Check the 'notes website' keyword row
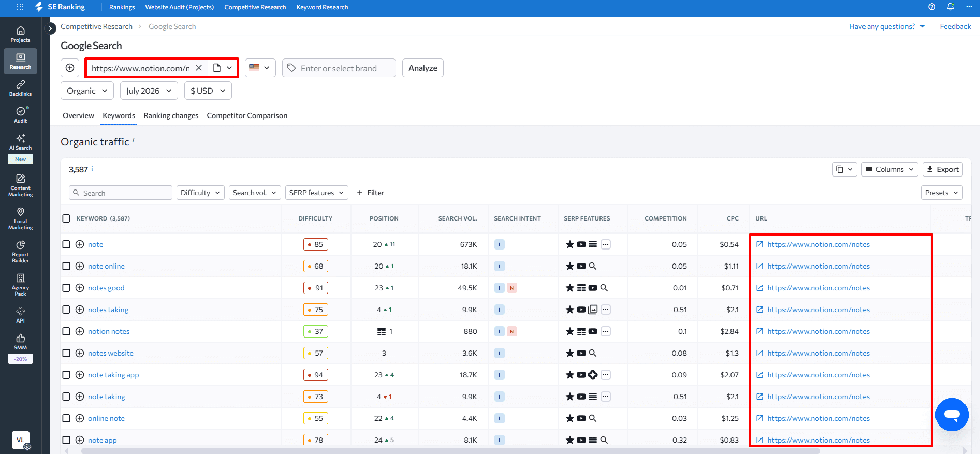This screenshot has height=454, width=980. tap(66, 353)
